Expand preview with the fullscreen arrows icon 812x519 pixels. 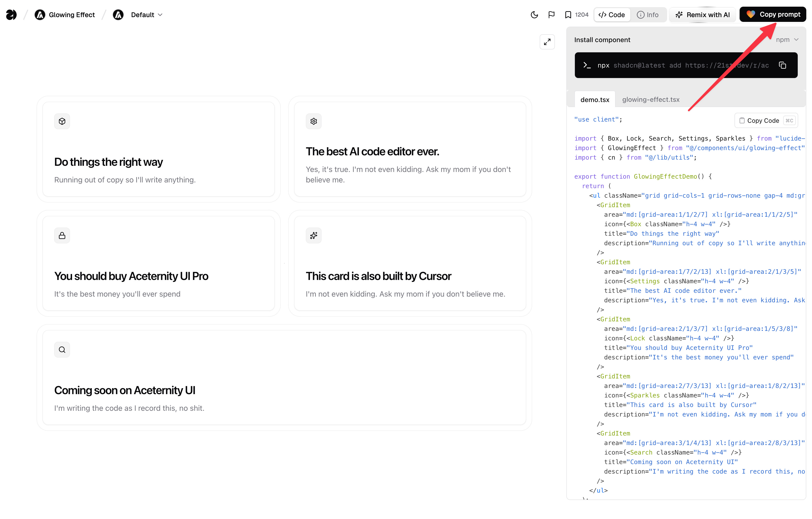click(x=547, y=42)
